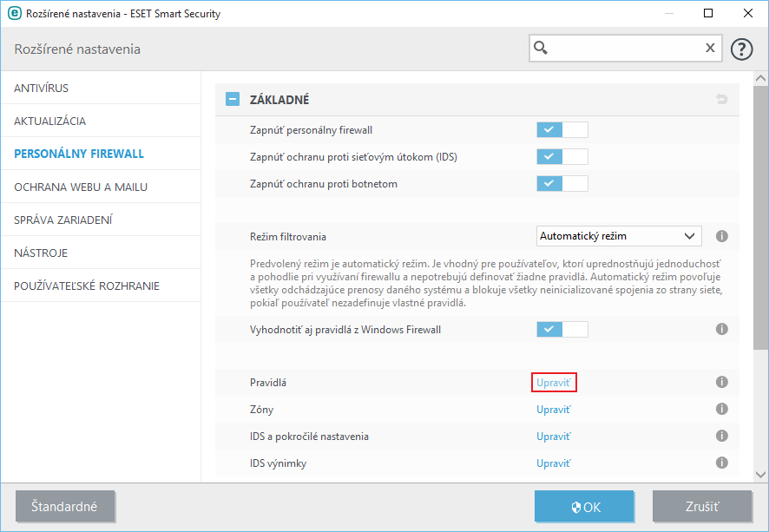This screenshot has height=532, width=769.
Task: Click info icon for IDS a pokročilé nastavenia
Action: click(720, 437)
